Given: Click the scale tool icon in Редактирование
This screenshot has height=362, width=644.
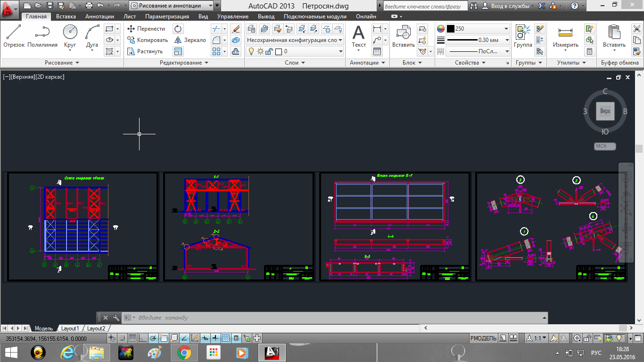Looking at the screenshot, I should [x=178, y=51].
